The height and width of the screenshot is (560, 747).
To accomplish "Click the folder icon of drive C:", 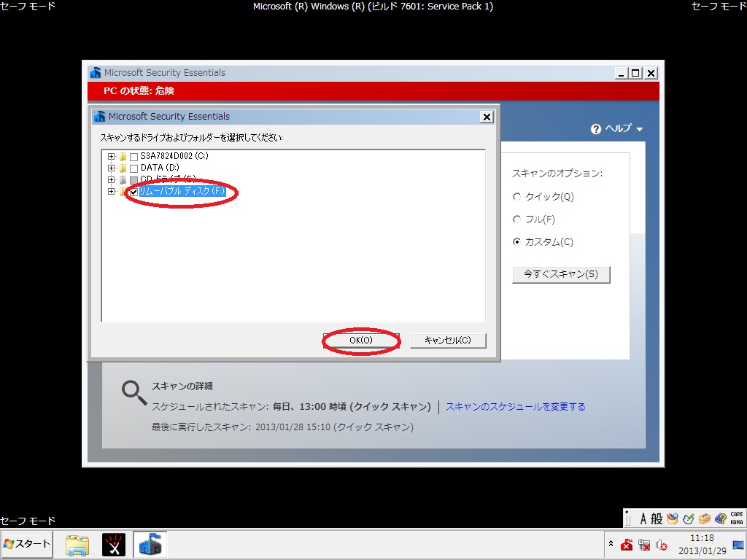I will [x=123, y=157].
